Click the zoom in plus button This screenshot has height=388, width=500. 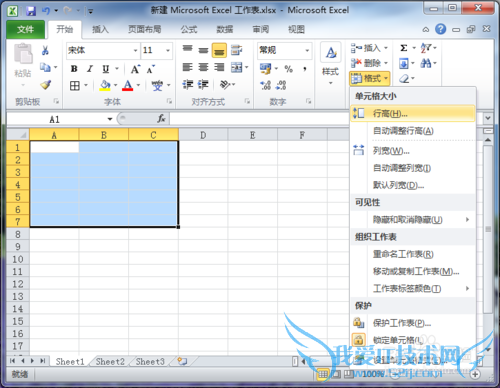pyautogui.click(x=475, y=374)
